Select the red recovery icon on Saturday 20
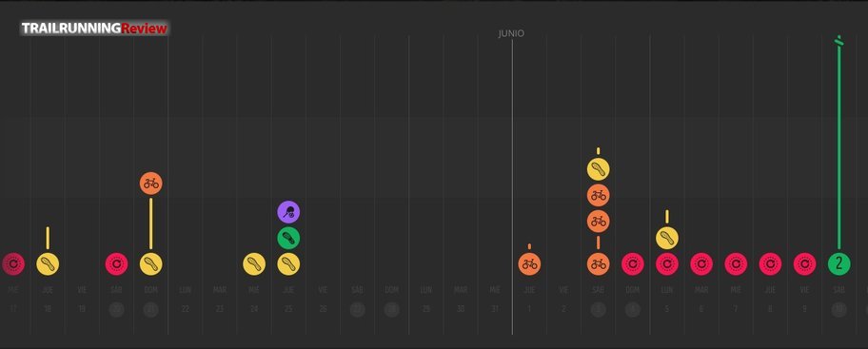The image size is (868, 349). click(x=116, y=263)
